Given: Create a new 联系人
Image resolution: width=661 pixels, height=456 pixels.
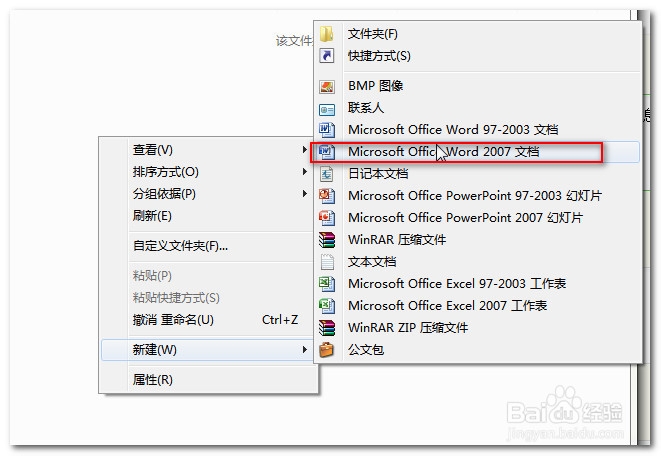Looking at the screenshot, I should click(478, 107).
